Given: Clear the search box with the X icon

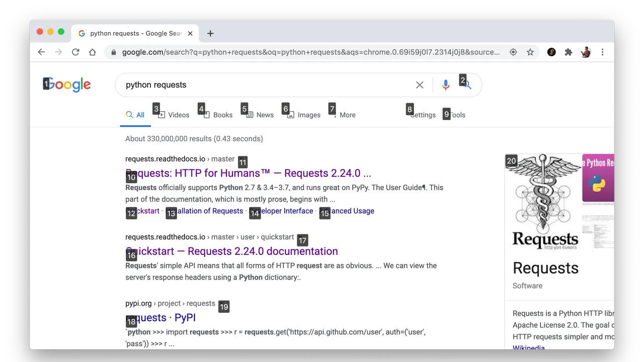Looking at the screenshot, I should 420,85.
